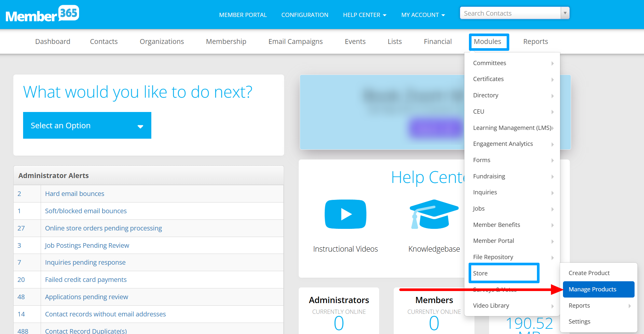Expand the File Repository submenu
Viewport: 644px width, 334px height.
click(x=512, y=257)
